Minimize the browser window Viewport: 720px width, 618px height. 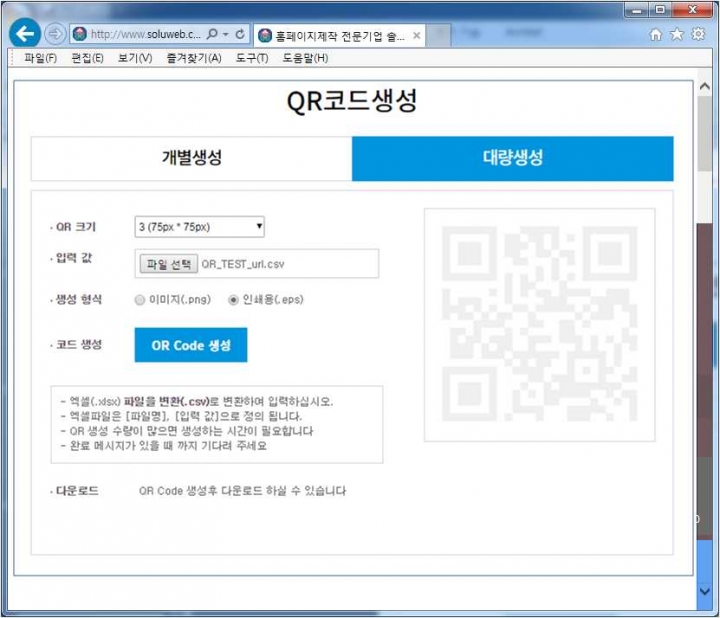click(637, 10)
